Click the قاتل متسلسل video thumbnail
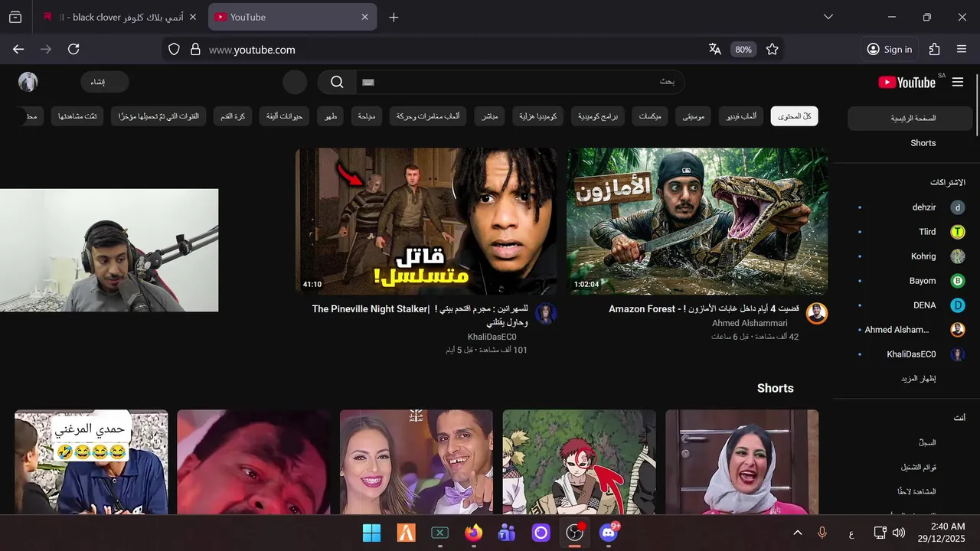Screen dimensions: 980x551 pos(426,221)
